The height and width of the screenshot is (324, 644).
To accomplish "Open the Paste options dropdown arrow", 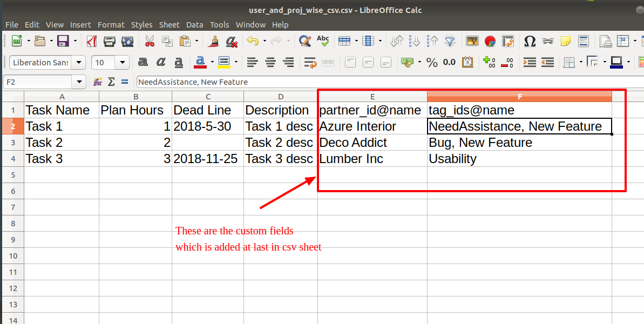I will [x=196, y=40].
